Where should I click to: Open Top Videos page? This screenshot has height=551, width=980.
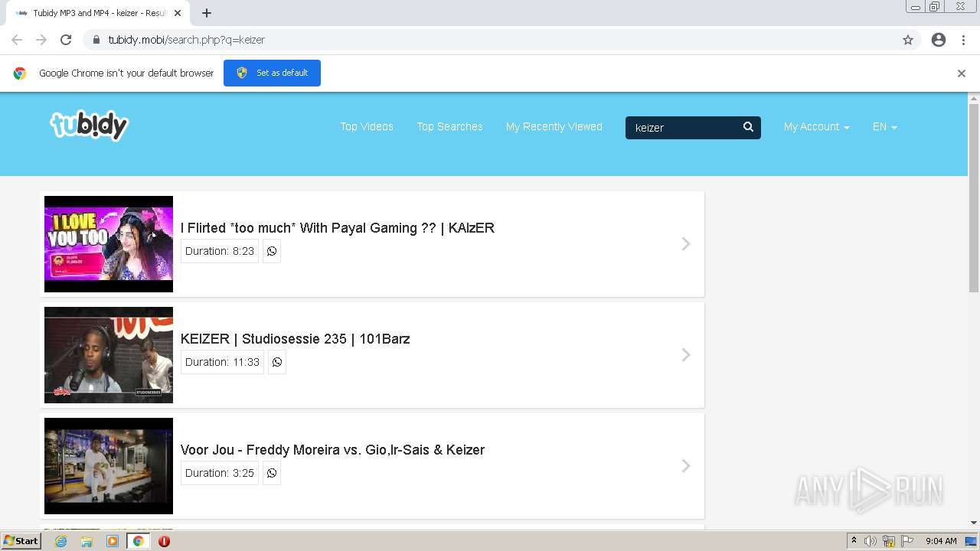pyautogui.click(x=367, y=127)
